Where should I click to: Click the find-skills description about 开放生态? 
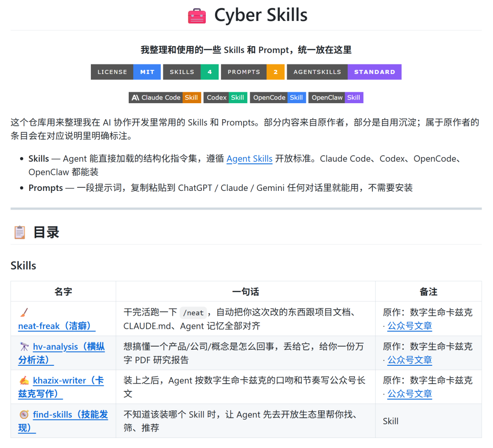240,421
